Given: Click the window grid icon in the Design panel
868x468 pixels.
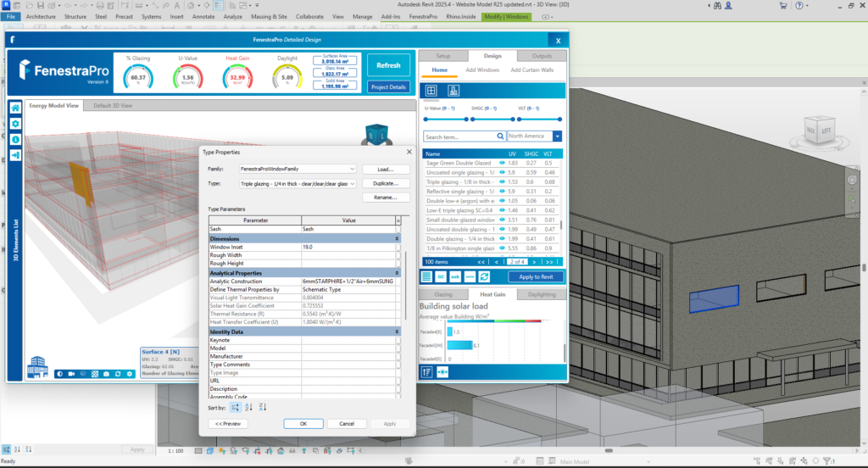Looking at the screenshot, I should (431, 91).
